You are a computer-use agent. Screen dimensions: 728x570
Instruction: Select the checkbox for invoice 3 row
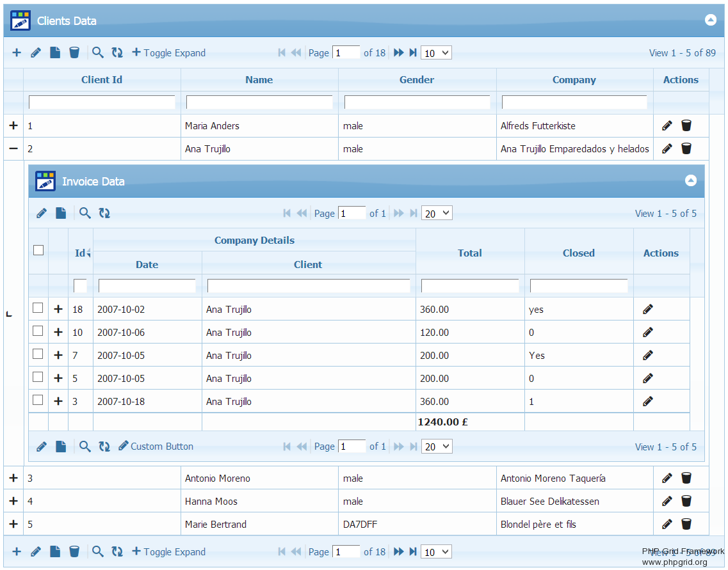point(38,400)
